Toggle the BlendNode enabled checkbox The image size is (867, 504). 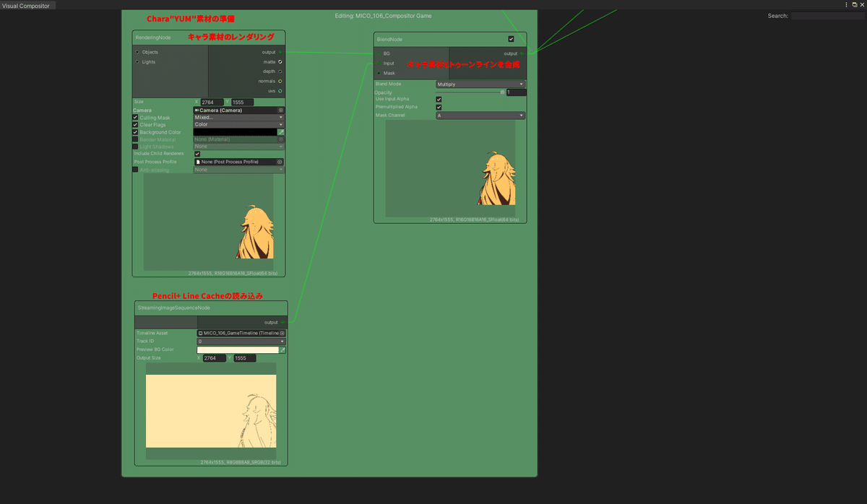pyautogui.click(x=511, y=39)
